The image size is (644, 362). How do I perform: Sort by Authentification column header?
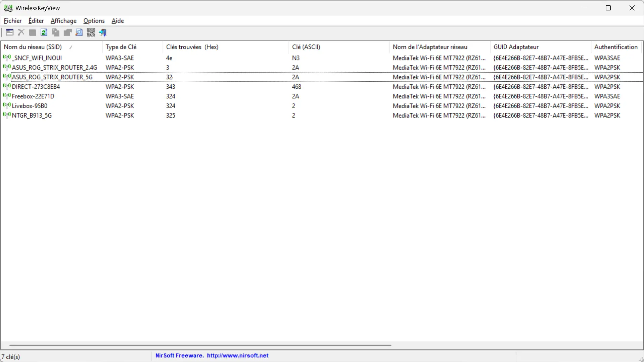click(x=616, y=47)
